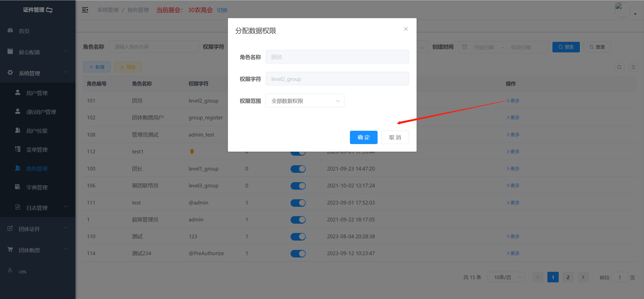The width and height of the screenshot is (644, 299).
Task: Click the 角色管理 people icon
Action: click(x=18, y=168)
